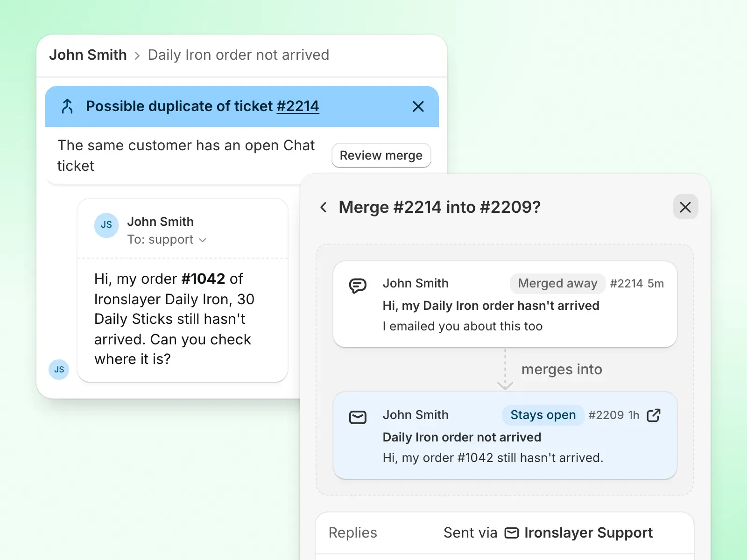Click the 'Stays open' status badge

(543, 415)
